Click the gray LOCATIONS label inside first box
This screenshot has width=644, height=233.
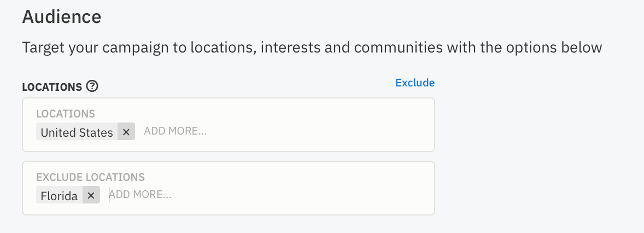tap(66, 113)
